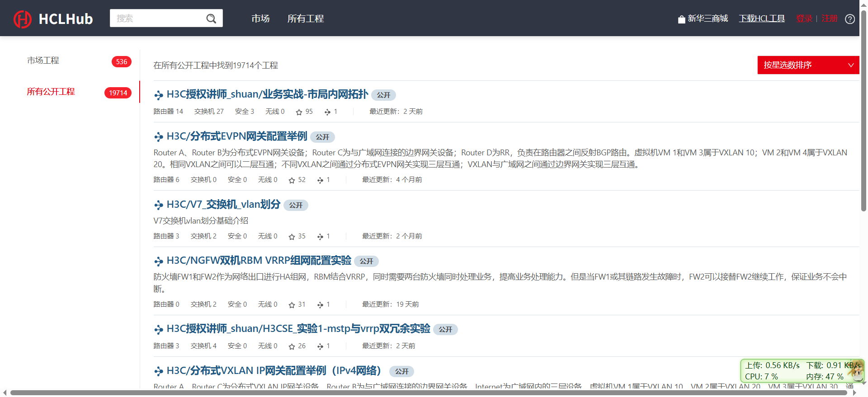The height and width of the screenshot is (397, 868).
Task: Focus the 搜索 search input field
Action: click(x=158, y=19)
